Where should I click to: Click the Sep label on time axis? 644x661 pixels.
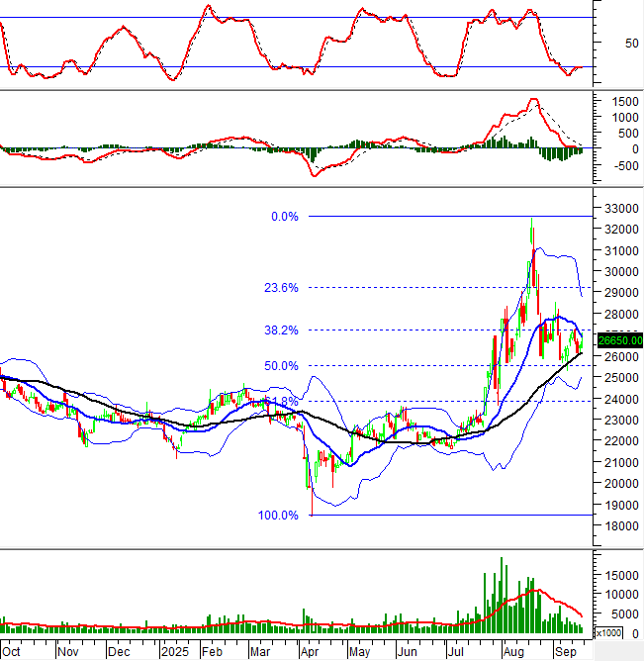tap(566, 652)
